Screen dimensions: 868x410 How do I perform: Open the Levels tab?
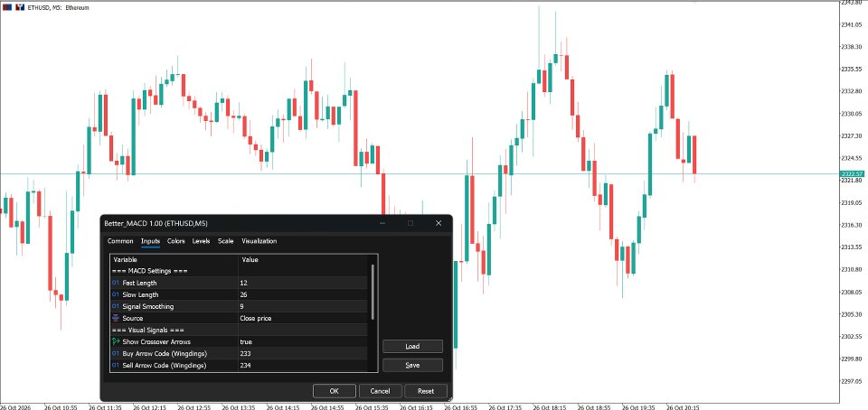tap(201, 241)
